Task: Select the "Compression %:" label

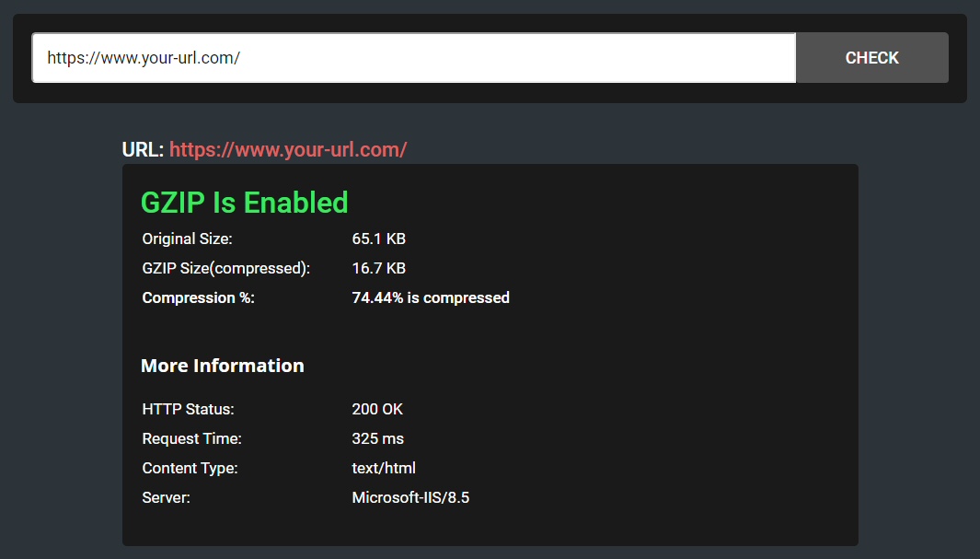Action: pyautogui.click(x=198, y=298)
